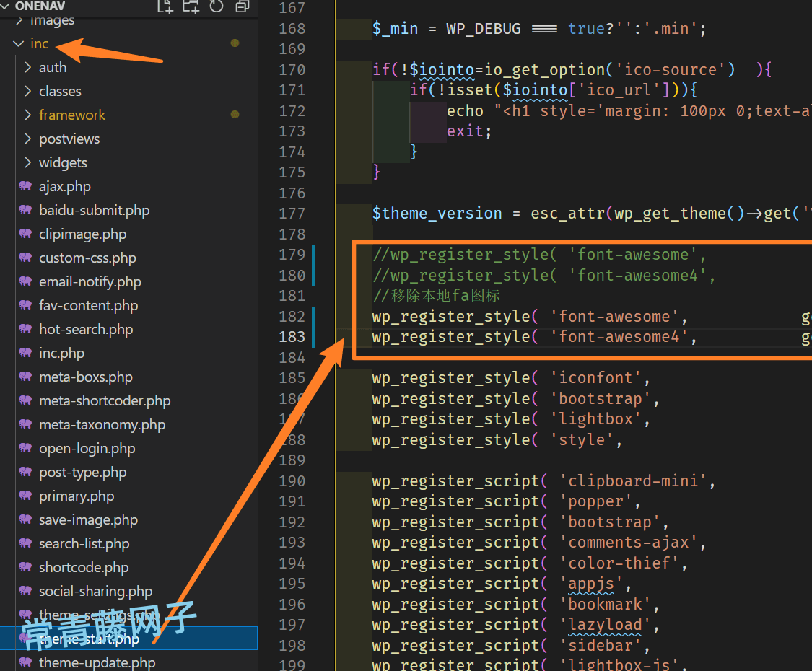
Task: Expand the framework folder chevron
Action: pyautogui.click(x=28, y=115)
